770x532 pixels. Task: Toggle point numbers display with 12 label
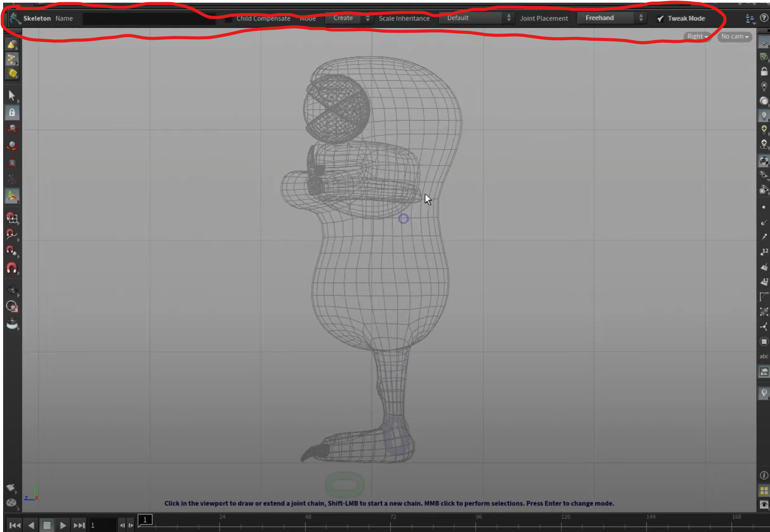click(x=764, y=252)
